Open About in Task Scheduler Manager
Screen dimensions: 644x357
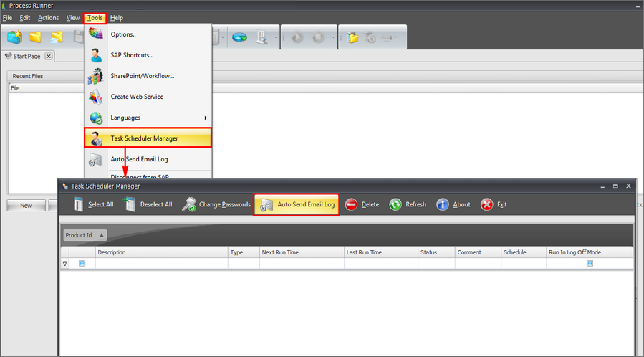(x=453, y=204)
